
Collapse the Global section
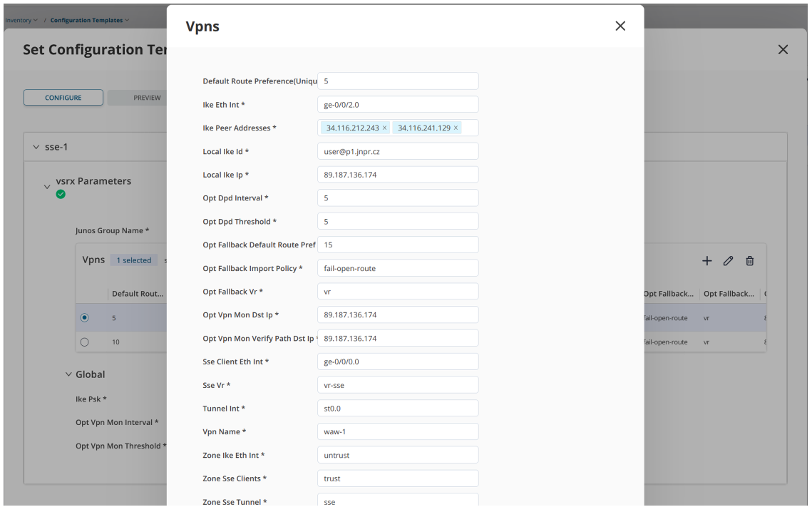click(68, 374)
